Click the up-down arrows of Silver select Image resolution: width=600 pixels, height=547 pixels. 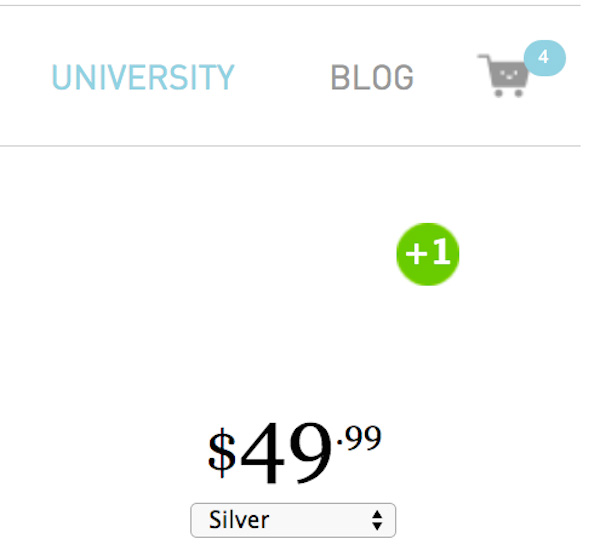click(x=377, y=520)
